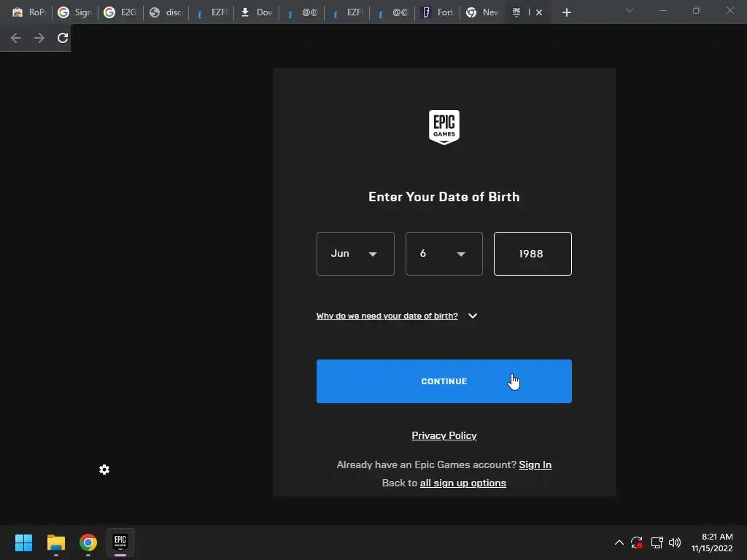Viewport: 747px width, 560px height.
Task: Switch to the New tab with Chrome icon
Action: coord(483,12)
